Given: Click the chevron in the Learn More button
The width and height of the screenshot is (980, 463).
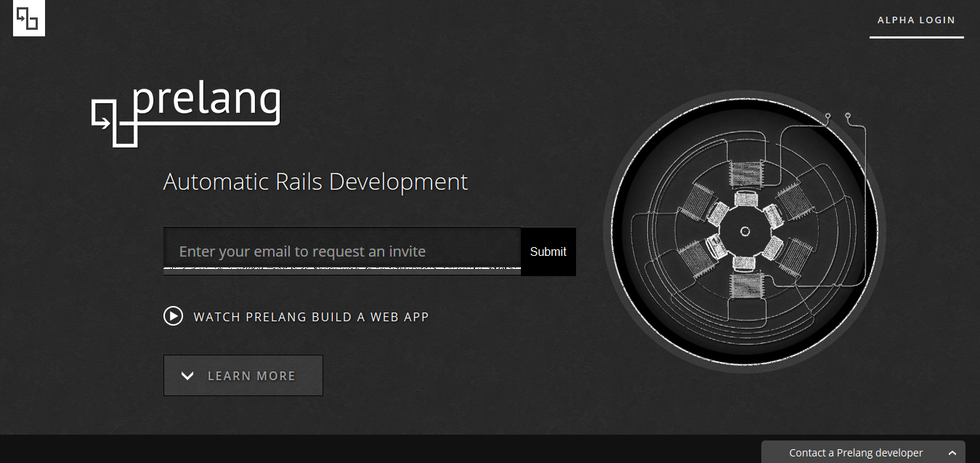Looking at the screenshot, I should pyautogui.click(x=187, y=376).
